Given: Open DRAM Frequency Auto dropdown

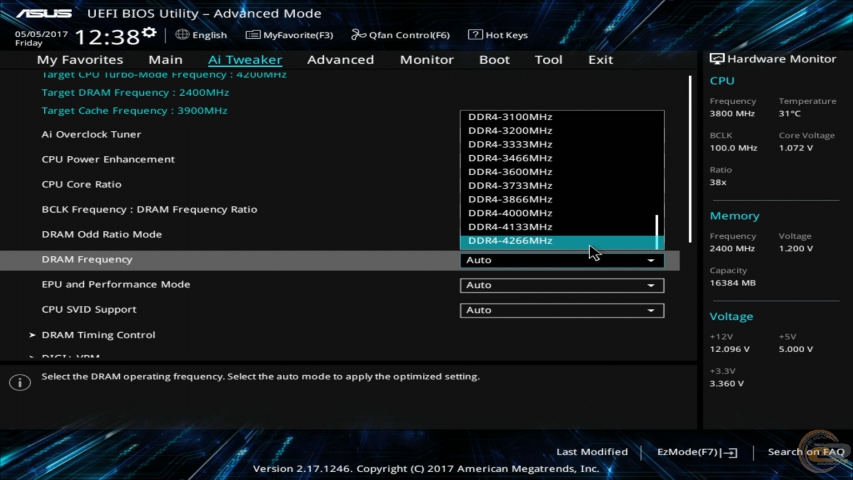Looking at the screenshot, I should tap(562, 260).
